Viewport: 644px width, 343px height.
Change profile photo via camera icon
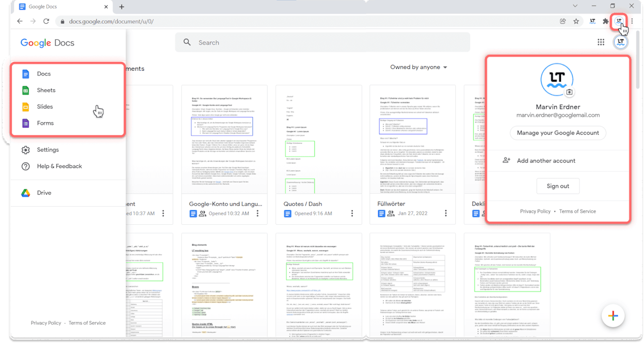coord(569,92)
